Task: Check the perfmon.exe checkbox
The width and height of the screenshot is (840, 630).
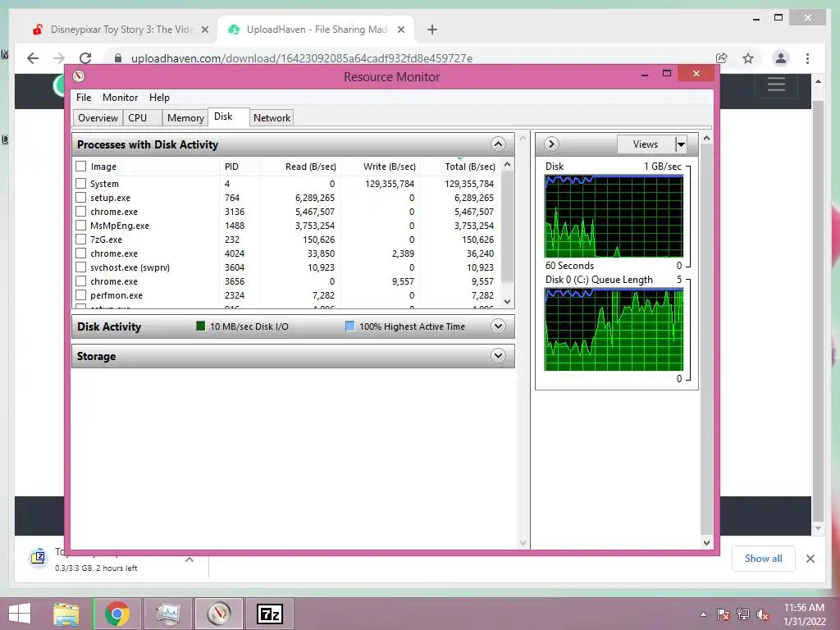Action: point(81,294)
